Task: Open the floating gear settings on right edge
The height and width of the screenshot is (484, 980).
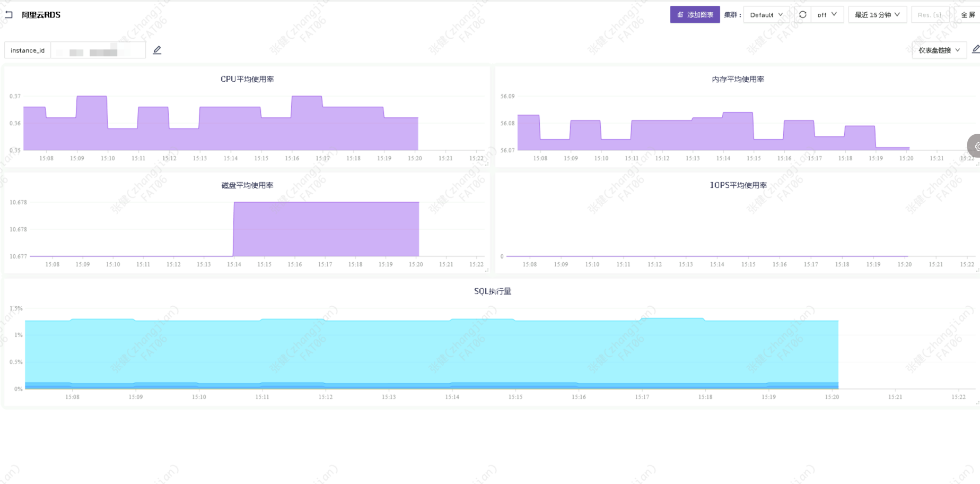Action: (976, 146)
